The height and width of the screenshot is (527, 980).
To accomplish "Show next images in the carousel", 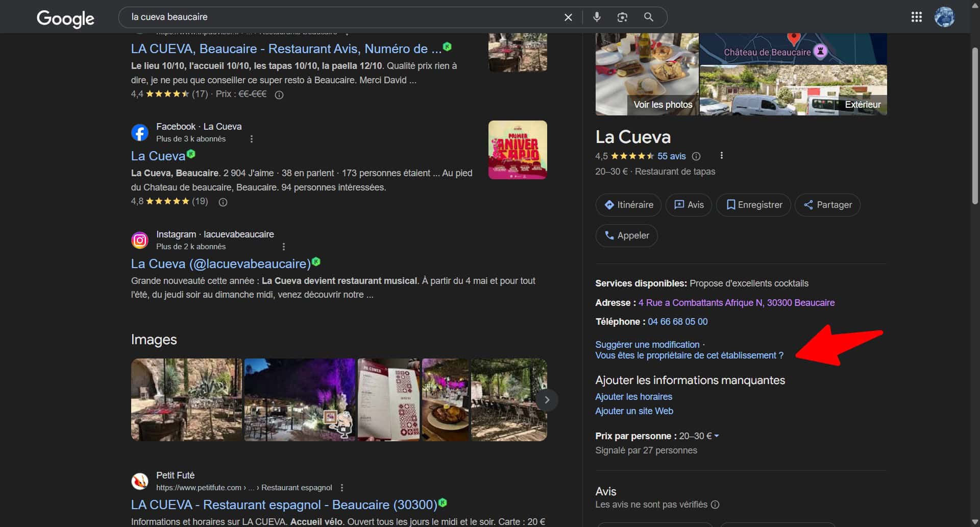I will pyautogui.click(x=547, y=400).
